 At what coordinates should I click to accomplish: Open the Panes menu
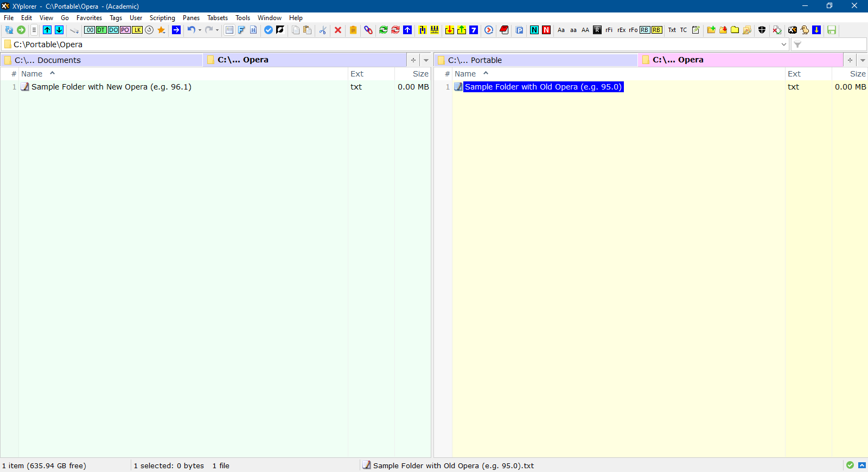(x=191, y=18)
